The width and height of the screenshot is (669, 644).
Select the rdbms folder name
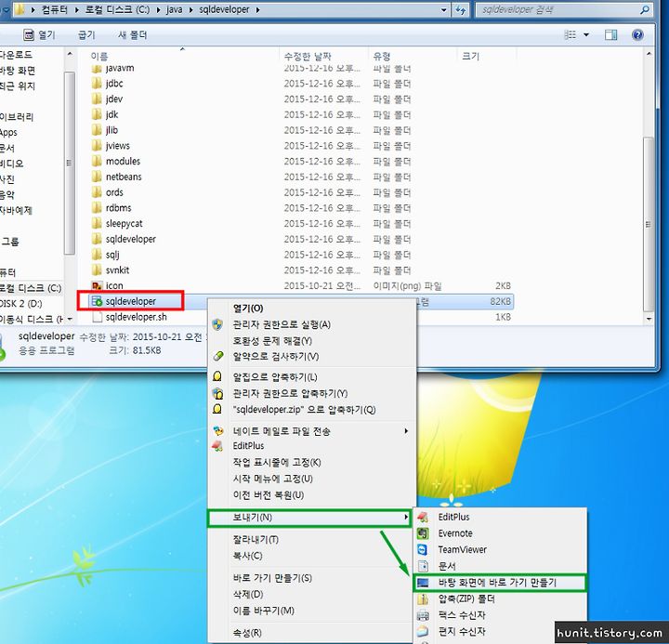coord(119,208)
